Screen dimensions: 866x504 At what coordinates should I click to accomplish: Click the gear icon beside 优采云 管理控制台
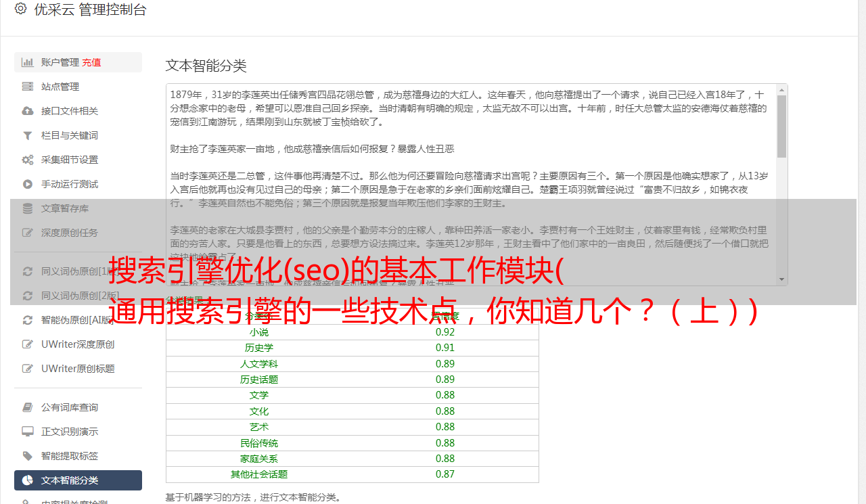tap(20, 9)
